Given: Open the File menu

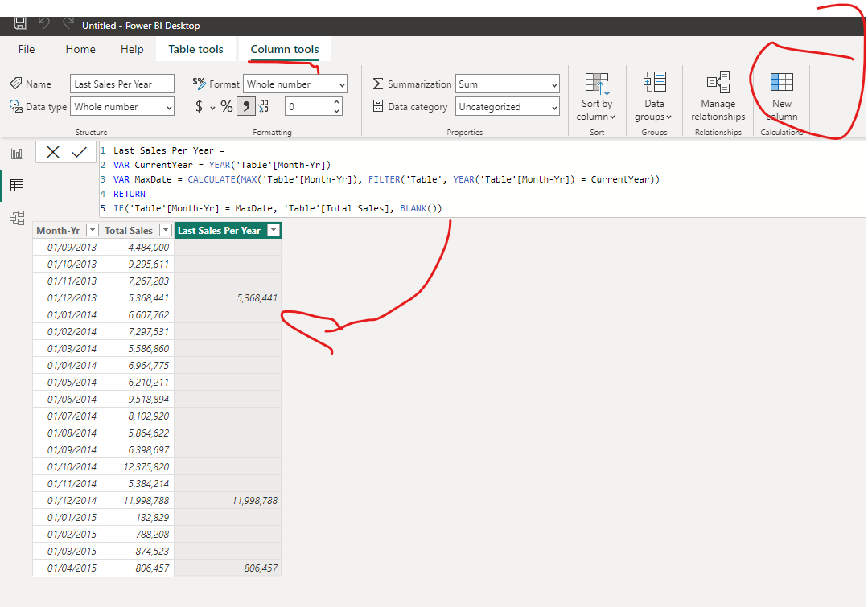Looking at the screenshot, I should [27, 49].
